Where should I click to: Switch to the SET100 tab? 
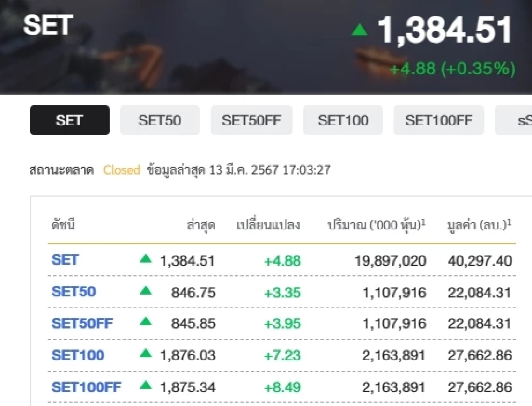coord(342,120)
